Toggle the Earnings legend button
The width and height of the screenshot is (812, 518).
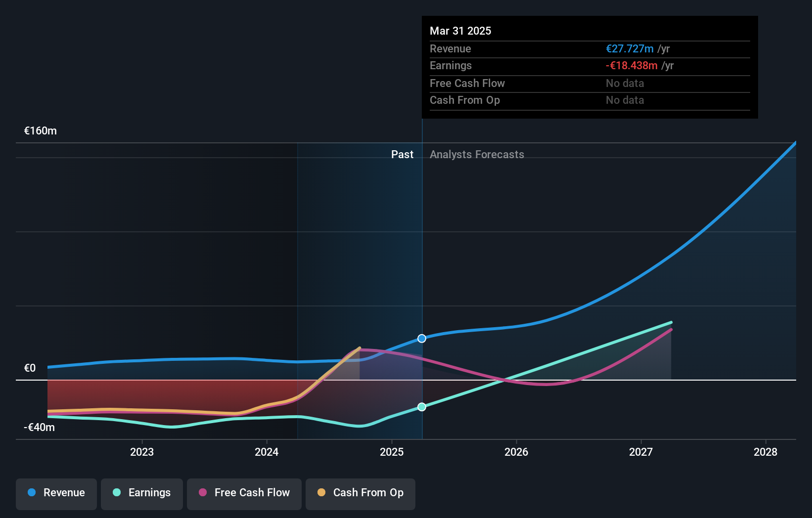pos(142,494)
